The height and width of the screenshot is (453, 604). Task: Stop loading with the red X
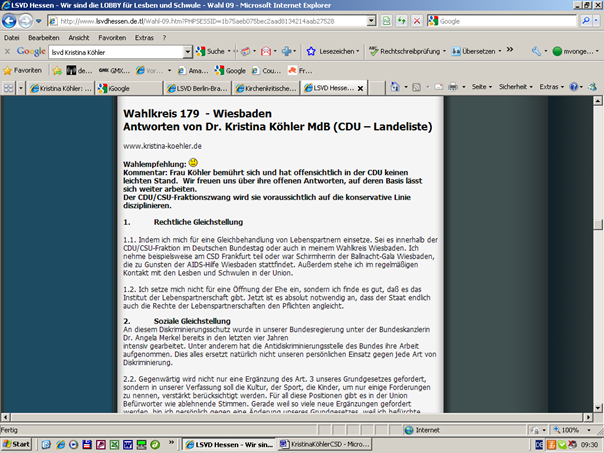(416, 21)
